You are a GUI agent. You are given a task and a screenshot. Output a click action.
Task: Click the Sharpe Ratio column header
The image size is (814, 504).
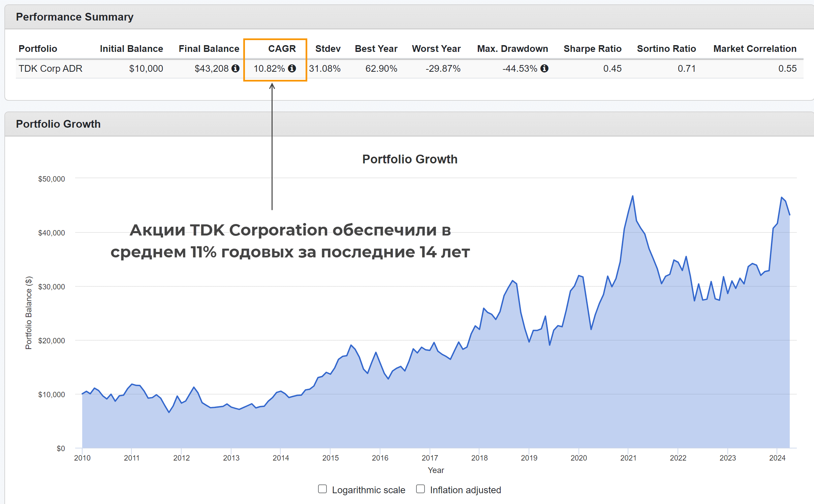(x=592, y=49)
